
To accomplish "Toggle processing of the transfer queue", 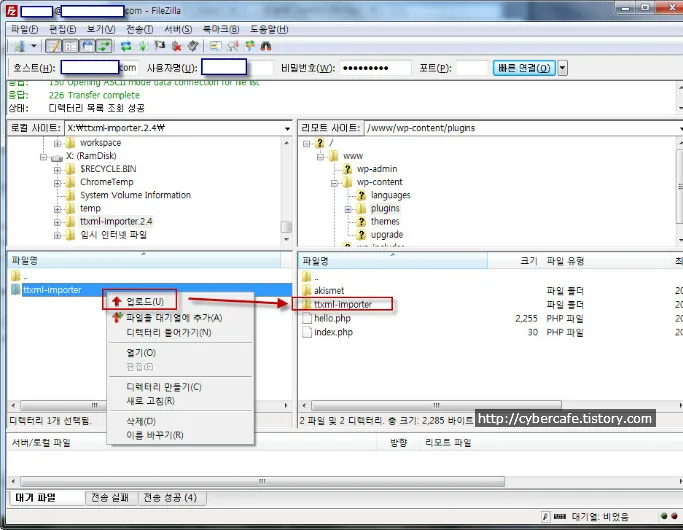I will click(x=143, y=46).
